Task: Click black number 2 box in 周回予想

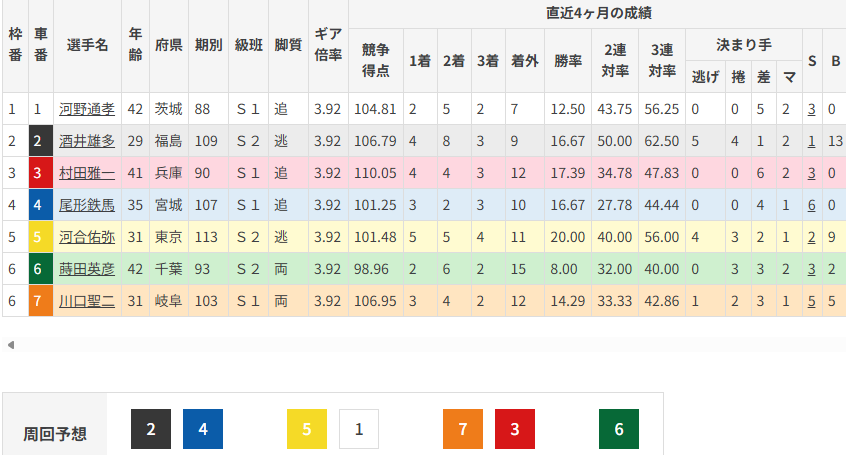Action: point(151,429)
